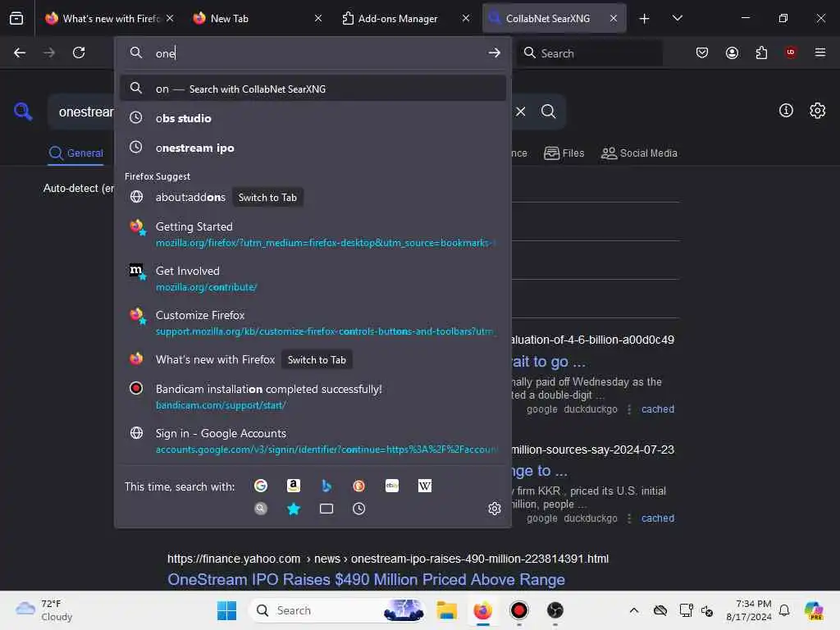The image size is (840, 630).
Task: Choose the 'obs studio' history suggestion
Action: [313, 118]
